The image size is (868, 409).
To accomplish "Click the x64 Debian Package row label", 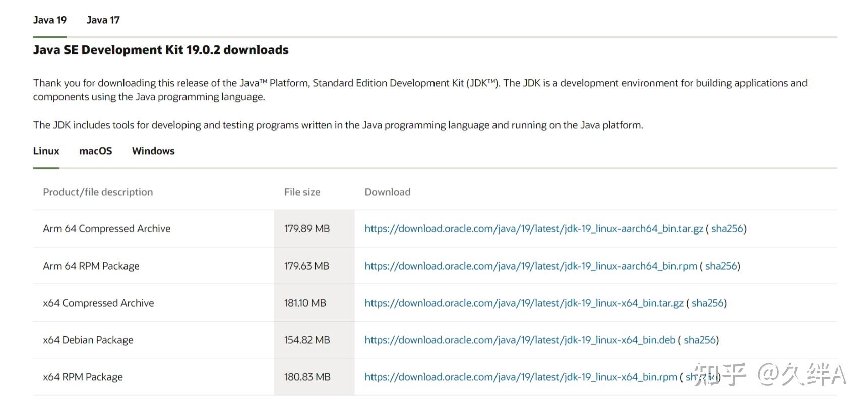I will 88,340.
